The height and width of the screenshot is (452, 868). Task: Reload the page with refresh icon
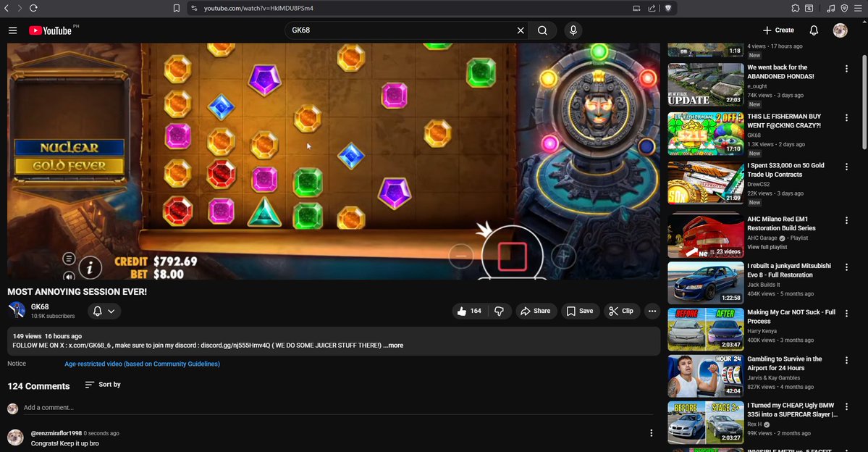(x=33, y=8)
